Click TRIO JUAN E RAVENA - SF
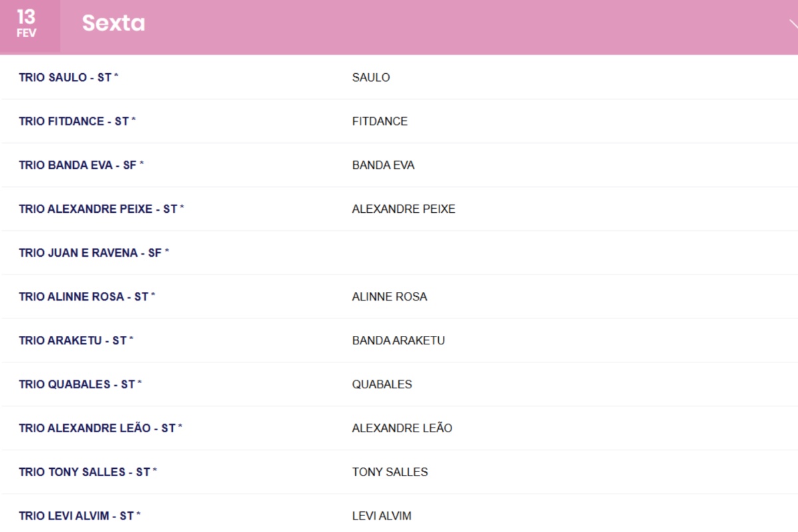The height and width of the screenshot is (532, 798). [x=94, y=253]
